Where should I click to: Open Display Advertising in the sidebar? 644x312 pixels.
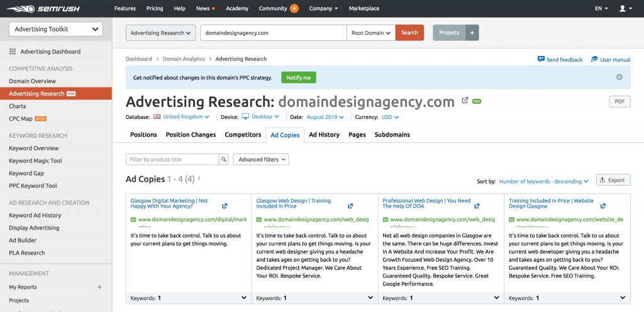[34, 228]
